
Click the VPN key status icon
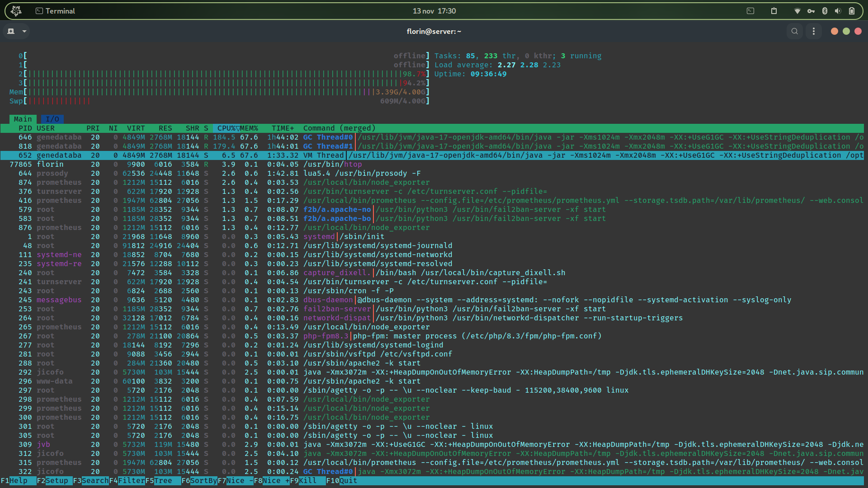811,11
